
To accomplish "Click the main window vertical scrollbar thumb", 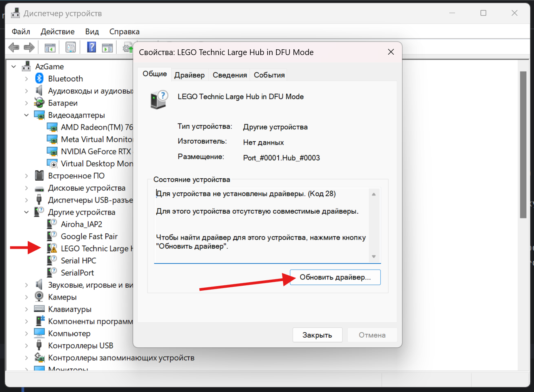I will tap(523, 144).
